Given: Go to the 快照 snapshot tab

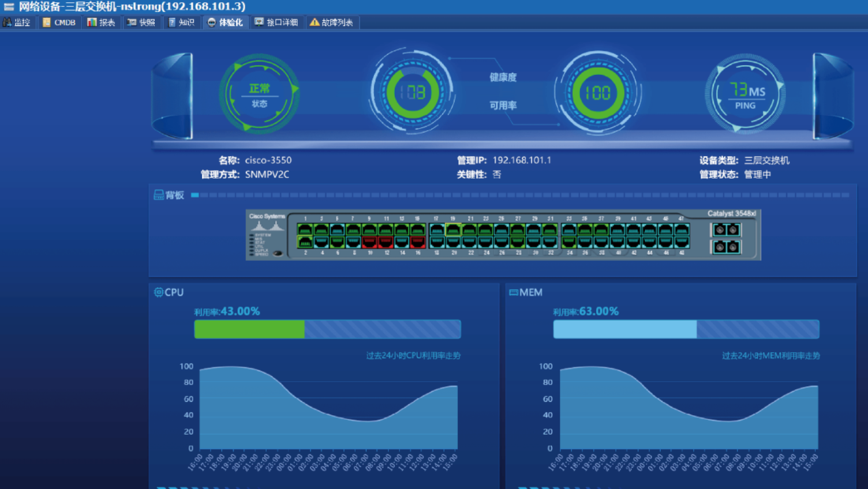Looking at the screenshot, I should point(141,22).
